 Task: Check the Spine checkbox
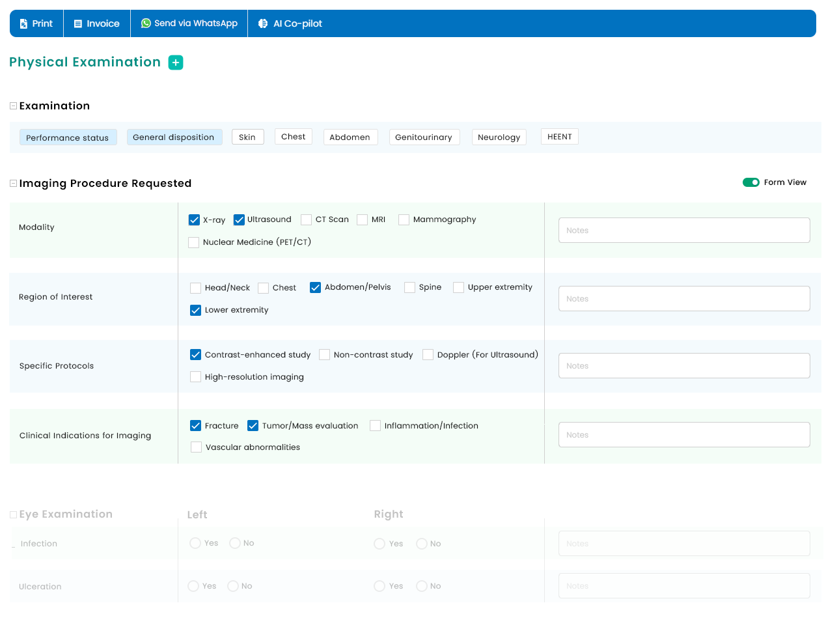(x=410, y=288)
